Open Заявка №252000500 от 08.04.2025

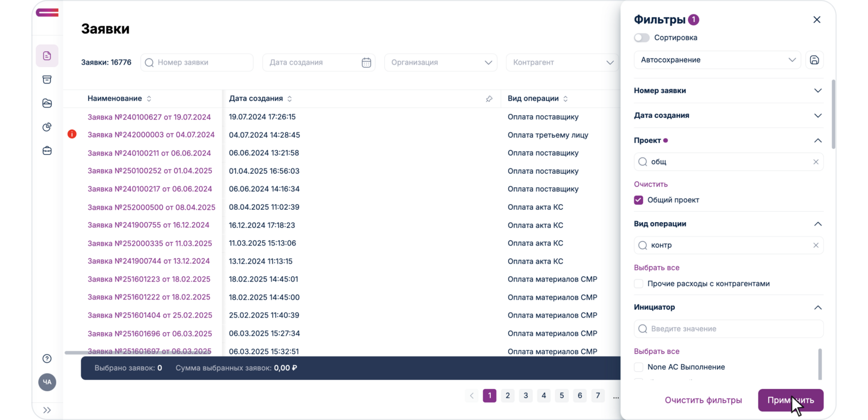[151, 207]
